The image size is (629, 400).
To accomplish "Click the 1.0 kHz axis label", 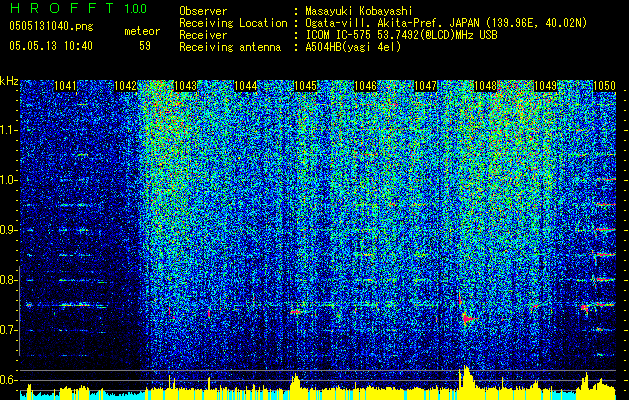I will 7,180.
